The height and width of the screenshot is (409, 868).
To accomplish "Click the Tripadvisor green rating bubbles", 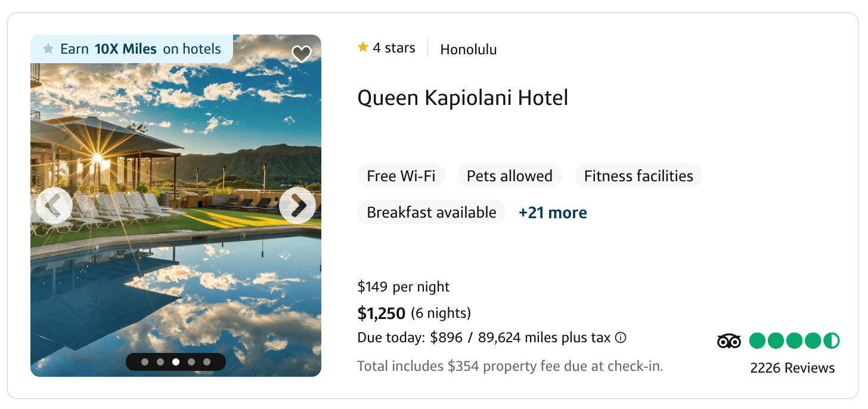I will point(794,341).
